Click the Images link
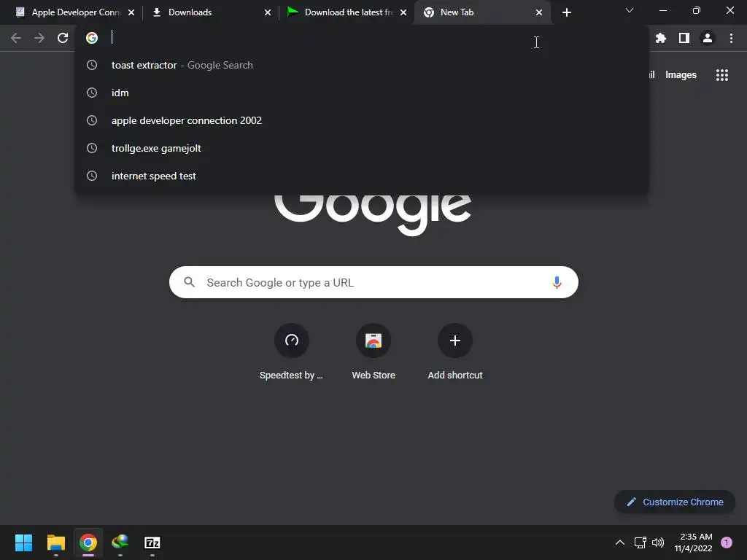Screen dimensions: 747x560 tap(681, 75)
